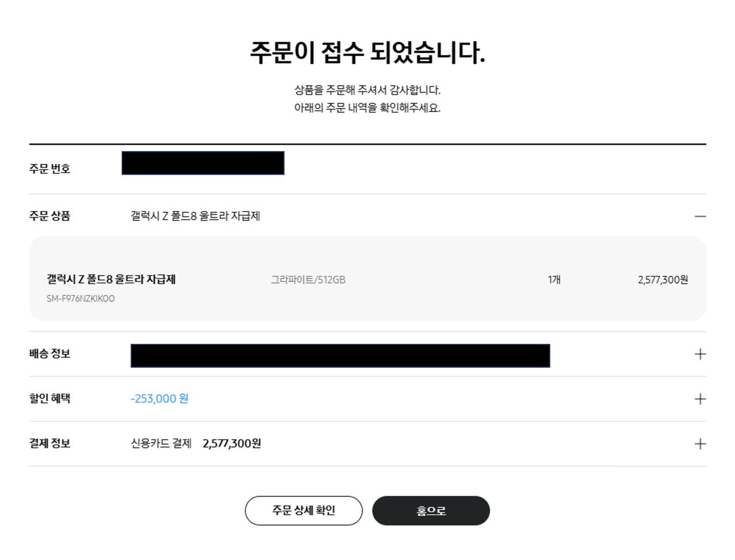
Task: Select the -253,000 원 discount amount
Action: [160, 399]
